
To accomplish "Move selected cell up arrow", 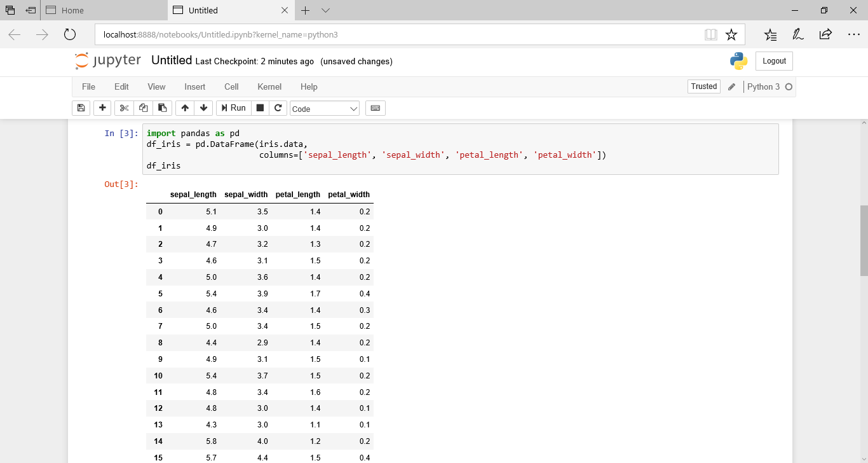I will tap(185, 108).
